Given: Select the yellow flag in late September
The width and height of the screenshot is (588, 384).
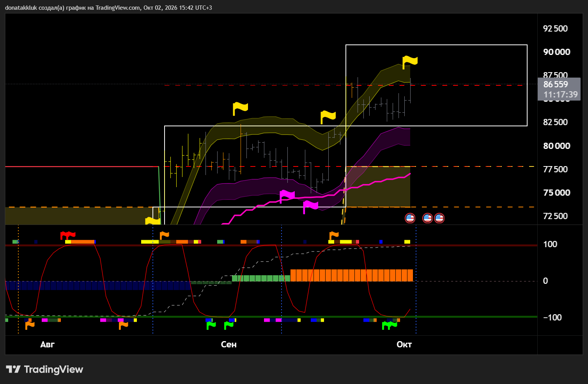Looking at the screenshot, I should coord(328,117).
